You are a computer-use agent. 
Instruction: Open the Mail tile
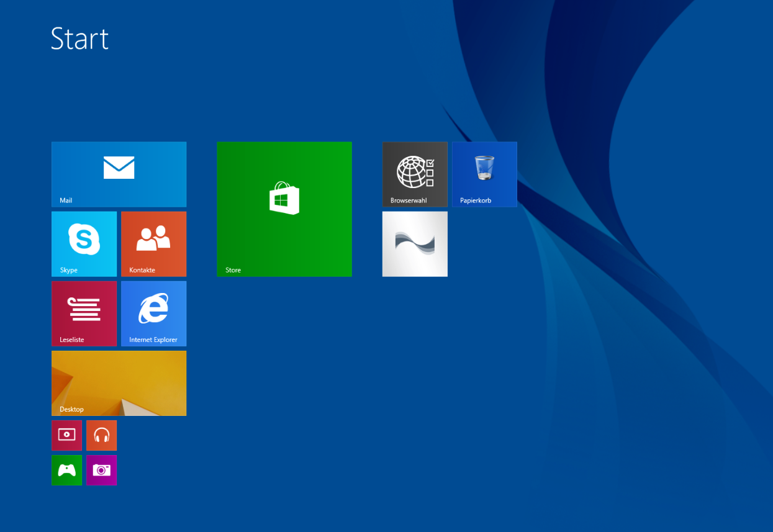pyautogui.click(x=119, y=174)
